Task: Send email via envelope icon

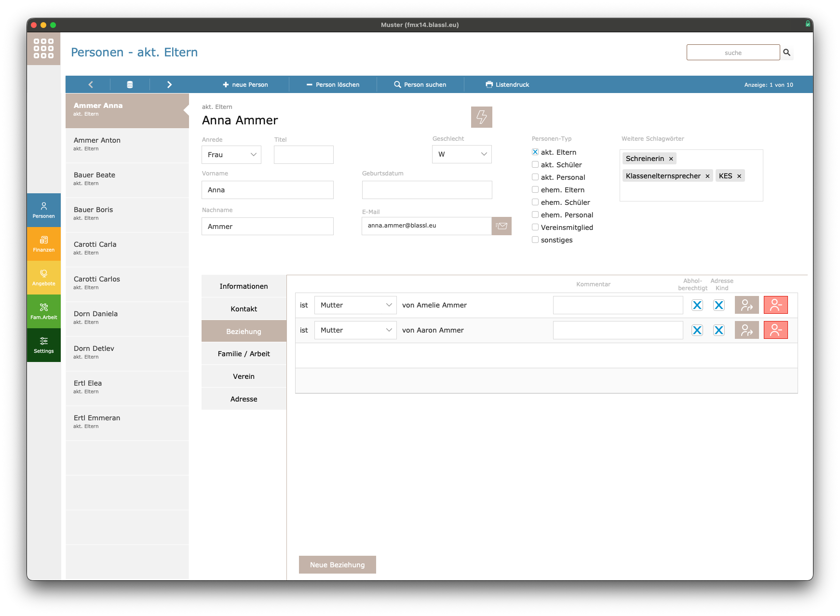Action: point(501,226)
